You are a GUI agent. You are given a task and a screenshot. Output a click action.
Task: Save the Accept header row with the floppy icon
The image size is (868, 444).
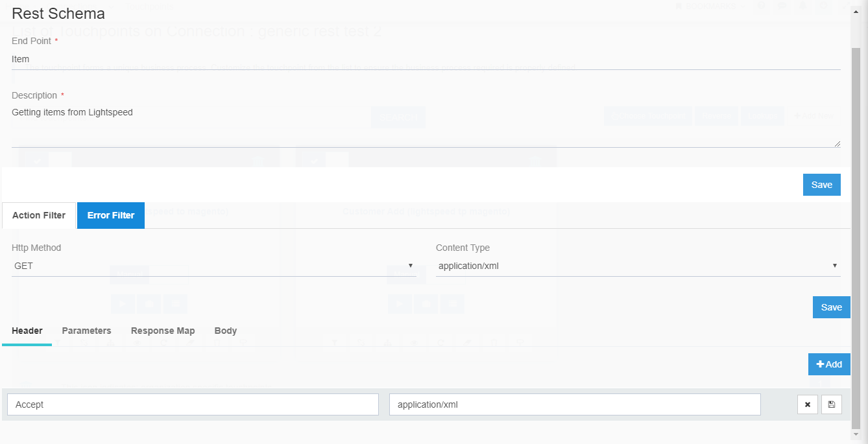[x=831, y=404]
